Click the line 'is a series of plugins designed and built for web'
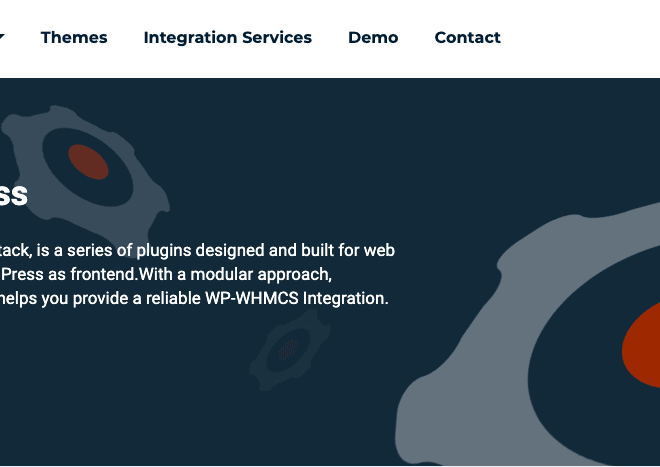660x467 pixels. click(216, 251)
